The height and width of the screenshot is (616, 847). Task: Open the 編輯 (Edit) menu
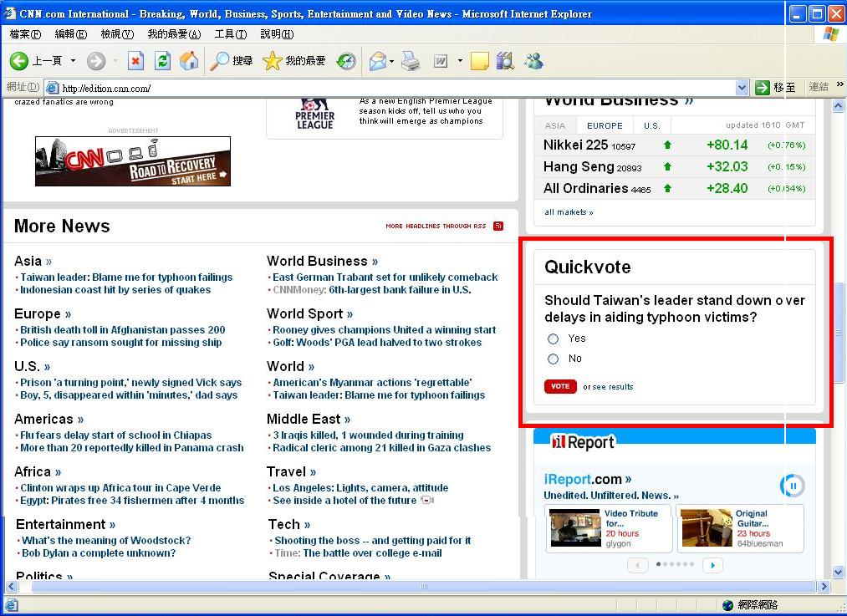tap(71, 34)
